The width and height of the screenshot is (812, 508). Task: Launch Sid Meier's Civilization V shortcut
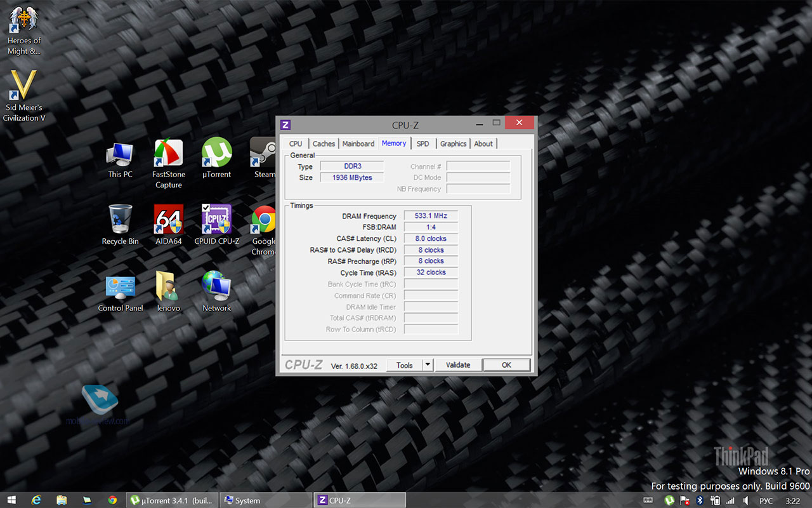[x=24, y=96]
